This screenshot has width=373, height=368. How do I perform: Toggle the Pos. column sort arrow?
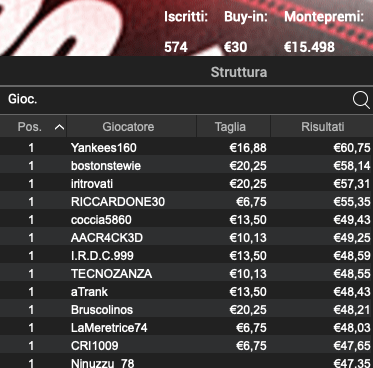pos(59,127)
